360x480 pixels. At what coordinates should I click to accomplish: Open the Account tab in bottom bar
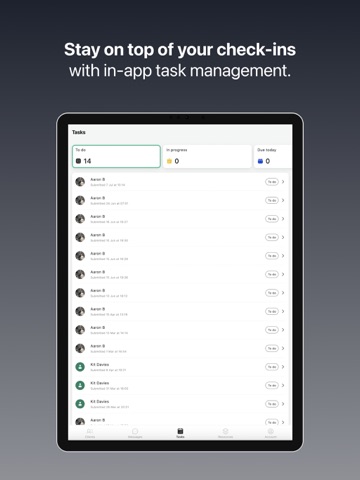[x=271, y=433]
